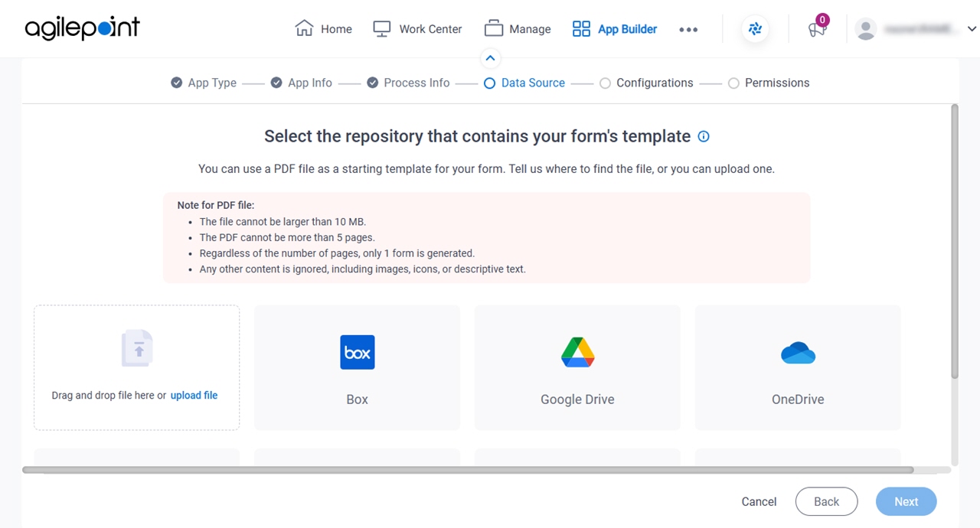Click the Next button
This screenshot has width=980, height=528.
(906, 502)
